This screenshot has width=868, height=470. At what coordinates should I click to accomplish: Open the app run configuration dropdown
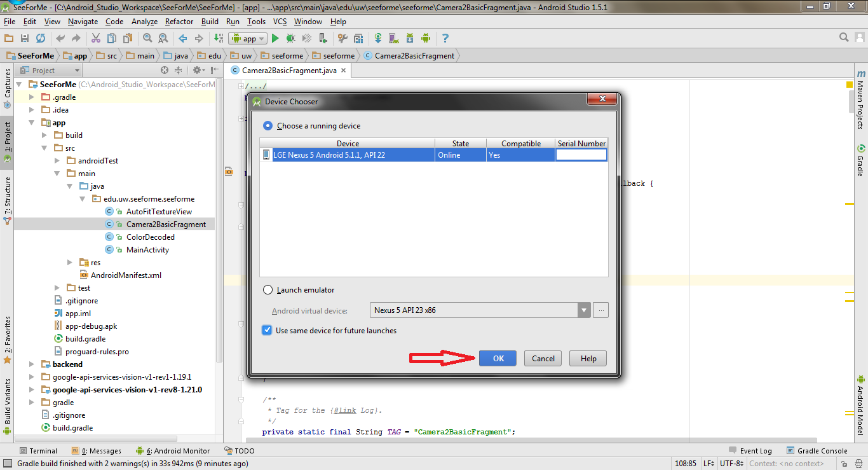click(x=247, y=38)
